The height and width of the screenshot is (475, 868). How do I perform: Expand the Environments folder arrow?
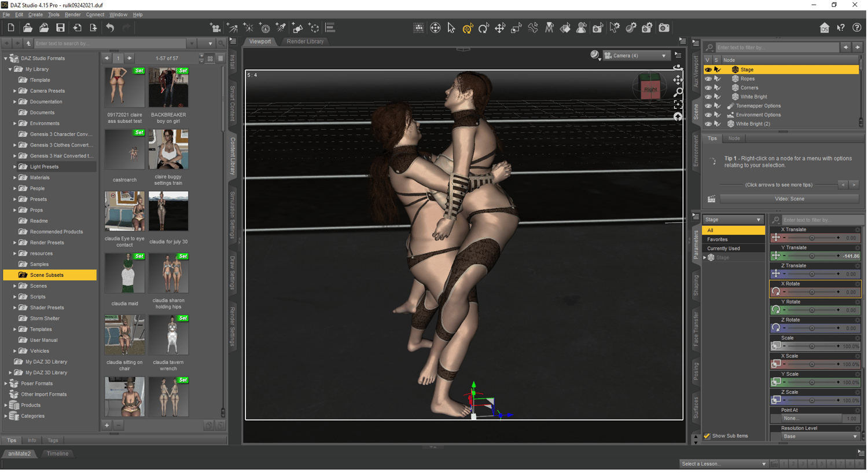[x=15, y=123]
